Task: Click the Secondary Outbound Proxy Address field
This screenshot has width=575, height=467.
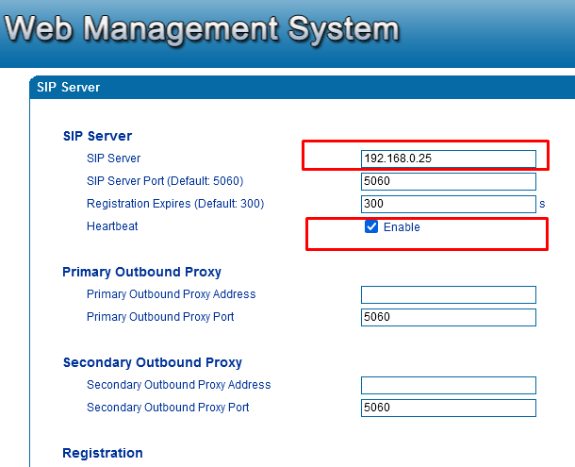Action: [448, 385]
